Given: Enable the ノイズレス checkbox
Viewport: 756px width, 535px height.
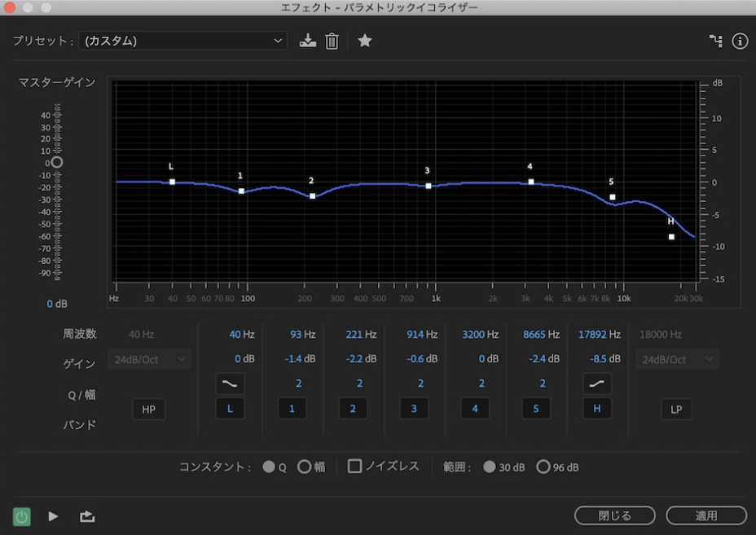Looking at the screenshot, I should [356, 467].
